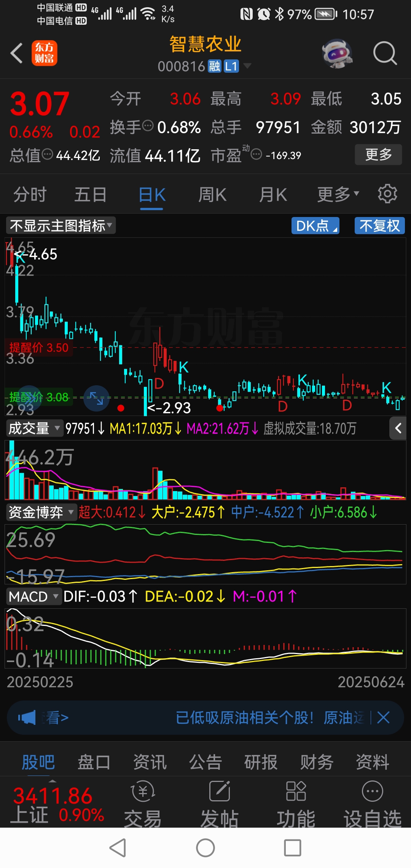Tap the end date 20250624

point(371,682)
